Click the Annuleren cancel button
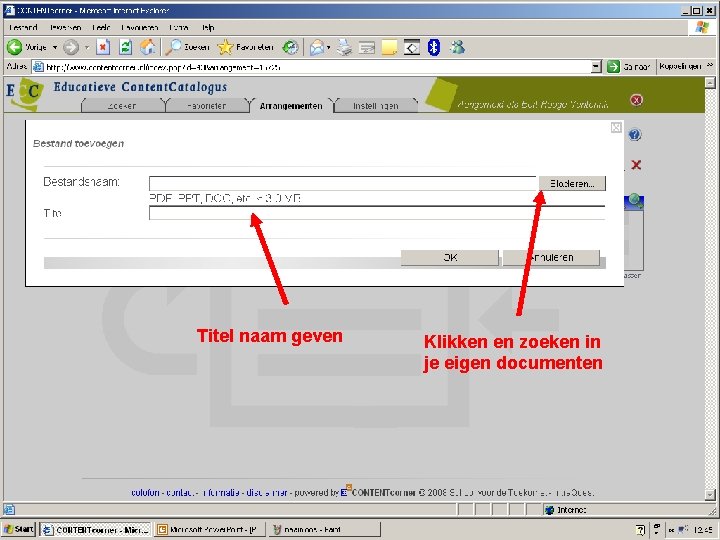This screenshot has width=720, height=540. [x=551, y=258]
